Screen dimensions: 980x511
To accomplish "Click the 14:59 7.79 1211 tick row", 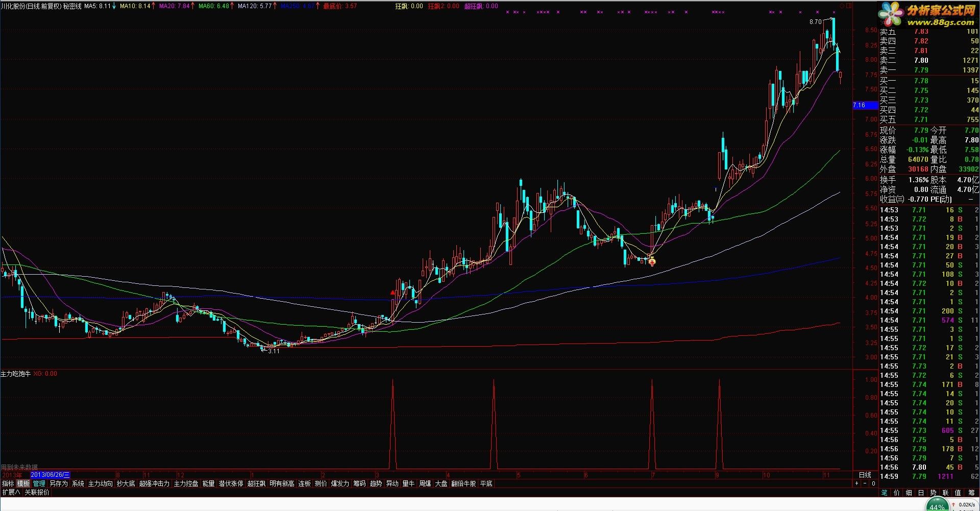I will [x=929, y=476].
